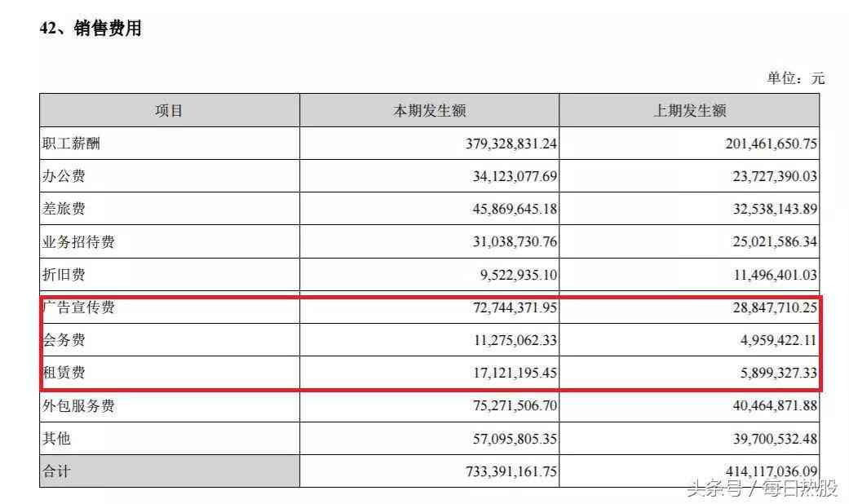The height and width of the screenshot is (504, 849).
Task: Click the 租赁费 row label
Action: [64, 374]
